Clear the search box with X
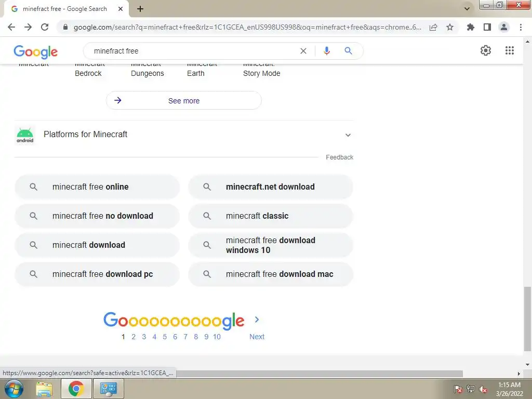 [303, 51]
